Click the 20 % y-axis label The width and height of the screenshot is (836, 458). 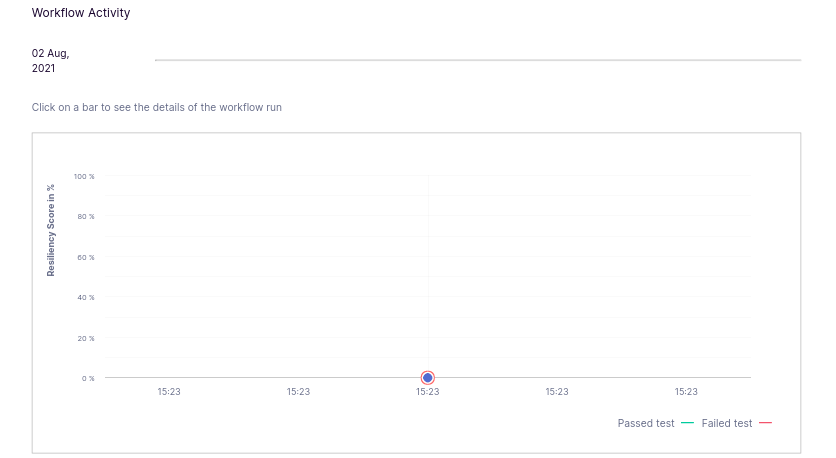(85, 338)
